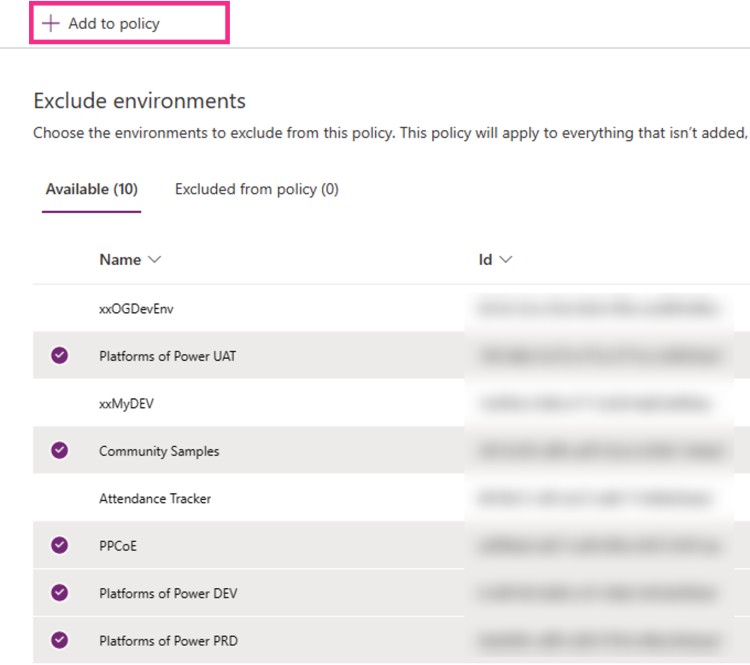This screenshot has height=665, width=750.
Task: Click the Platforms of Power UAT name
Action: [167, 356]
